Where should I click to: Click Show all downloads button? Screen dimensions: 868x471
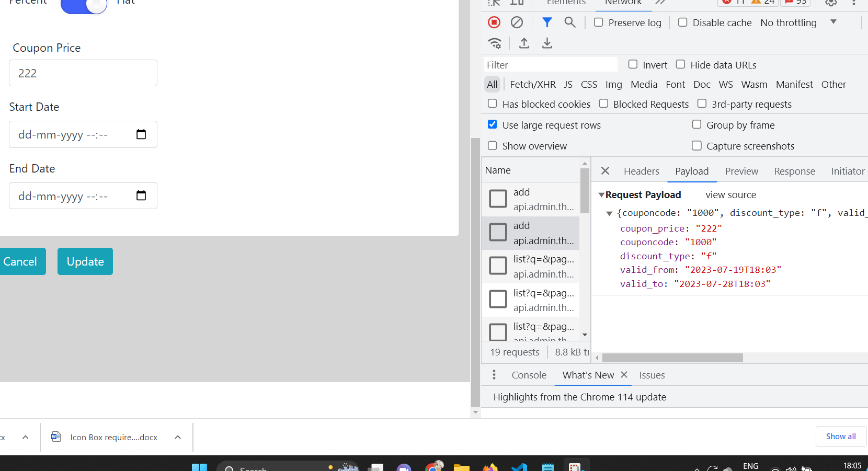pyautogui.click(x=841, y=436)
